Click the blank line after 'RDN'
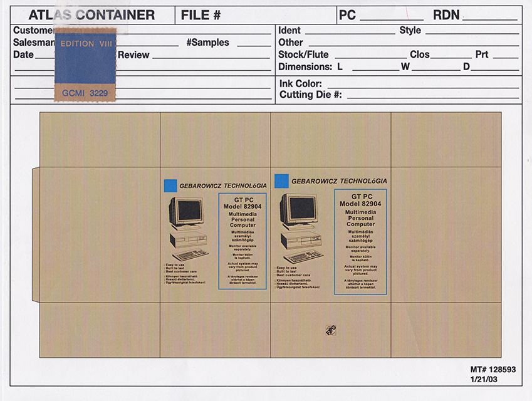The height and width of the screenshot is (401, 532). (x=490, y=19)
